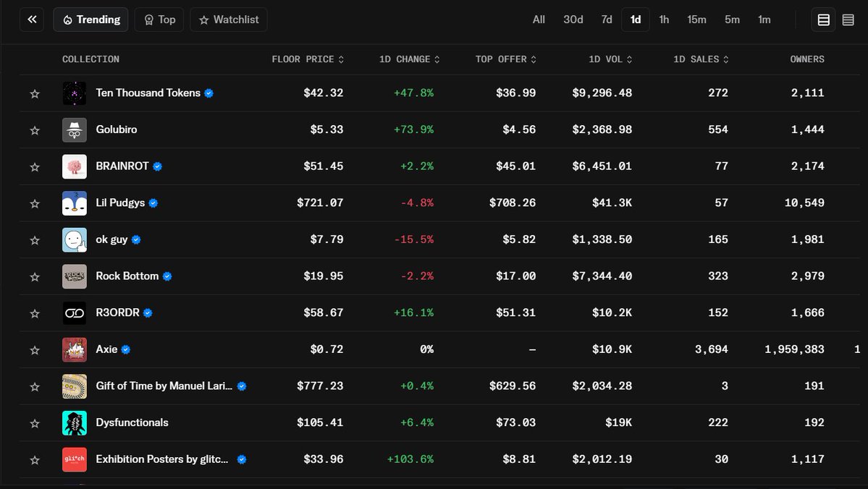The height and width of the screenshot is (489, 868).
Task: Sort by Floor Price column
Action: [x=308, y=59]
